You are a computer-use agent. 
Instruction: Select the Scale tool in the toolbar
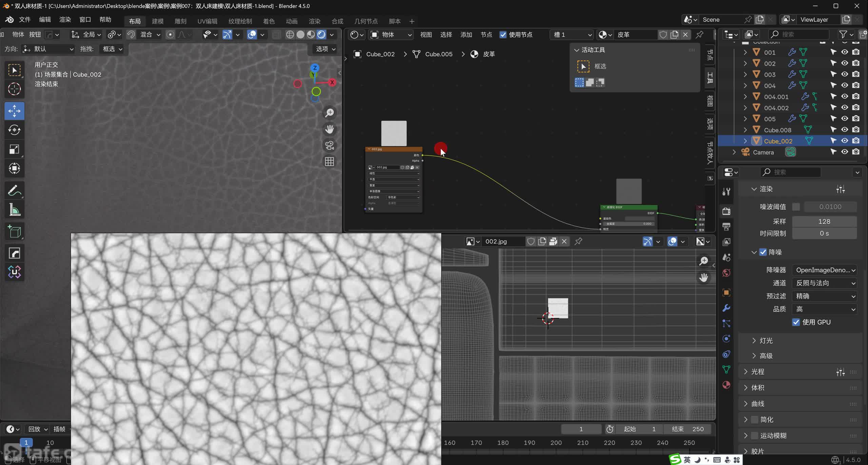click(x=14, y=149)
